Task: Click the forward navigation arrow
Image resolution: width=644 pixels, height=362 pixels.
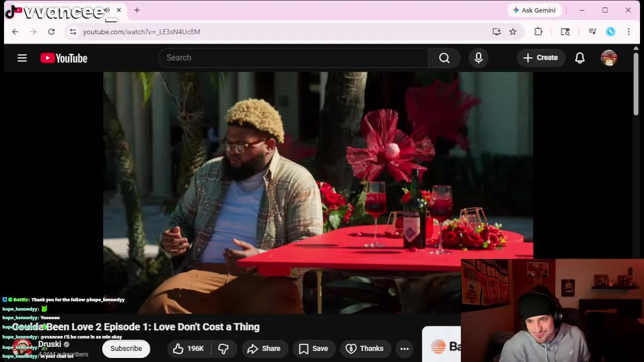Action: pyautogui.click(x=33, y=32)
